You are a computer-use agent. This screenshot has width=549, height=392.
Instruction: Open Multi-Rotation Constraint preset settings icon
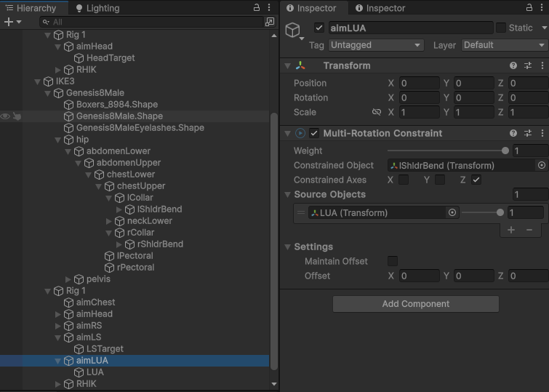(528, 133)
